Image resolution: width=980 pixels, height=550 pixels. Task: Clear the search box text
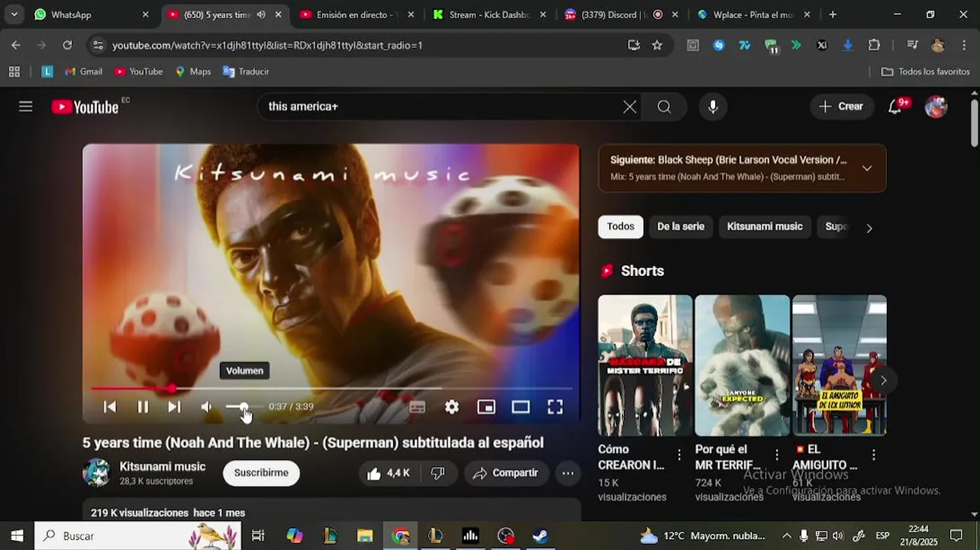630,107
